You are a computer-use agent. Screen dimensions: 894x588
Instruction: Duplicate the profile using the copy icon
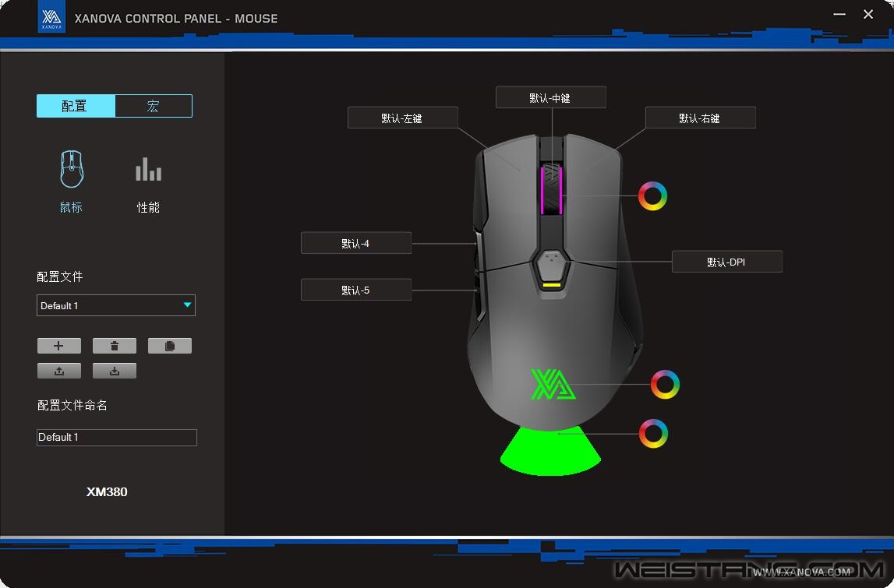click(x=169, y=346)
